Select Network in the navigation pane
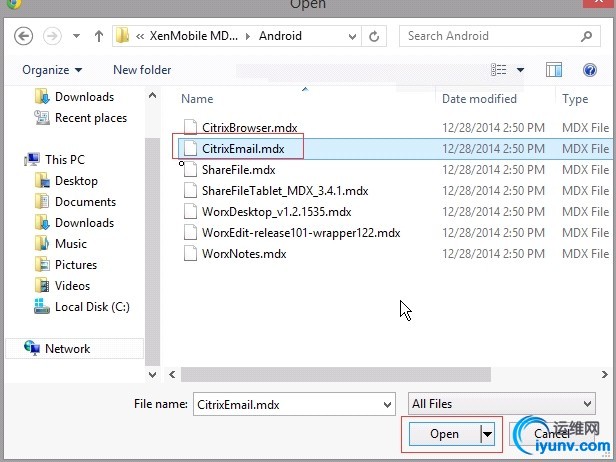616x462 pixels. coord(75,348)
